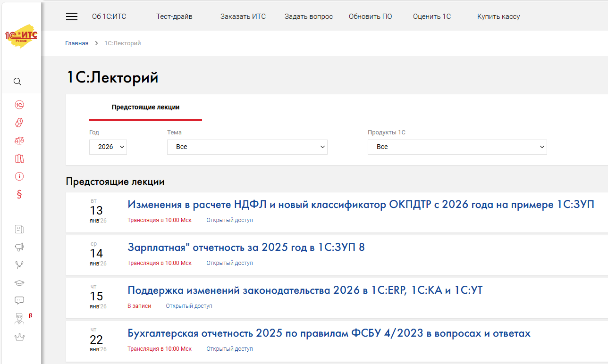The width and height of the screenshot is (608, 364).
Task: Click the search magnifier icon in sidebar
Action: (17, 82)
